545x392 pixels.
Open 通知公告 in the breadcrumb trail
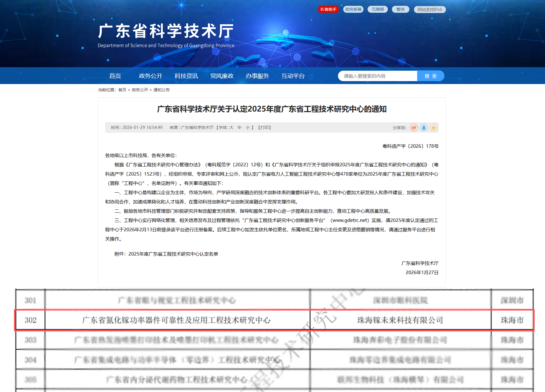pyautogui.click(x=161, y=90)
